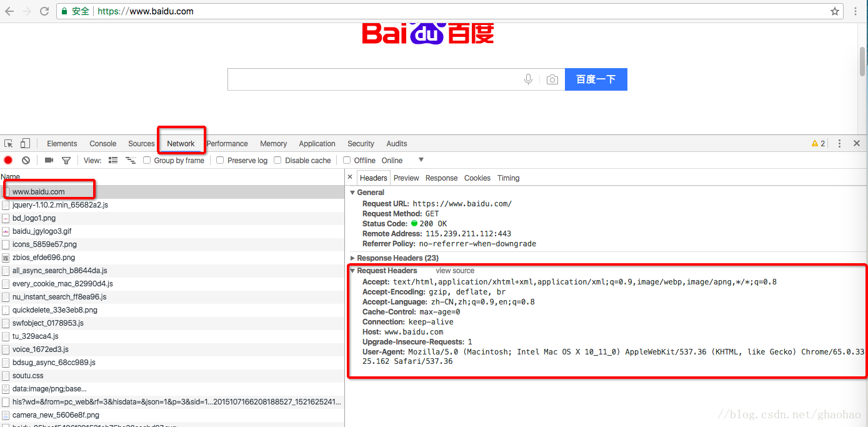Open the Audits tab
This screenshot has height=427, width=868.
click(397, 143)
